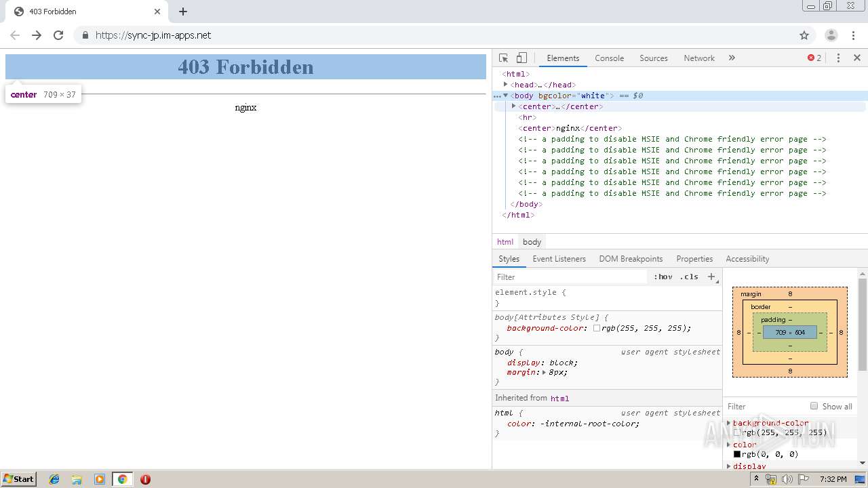Follow the html inherited-from link
Screen dimensions: 868x488
pos(559,399)
